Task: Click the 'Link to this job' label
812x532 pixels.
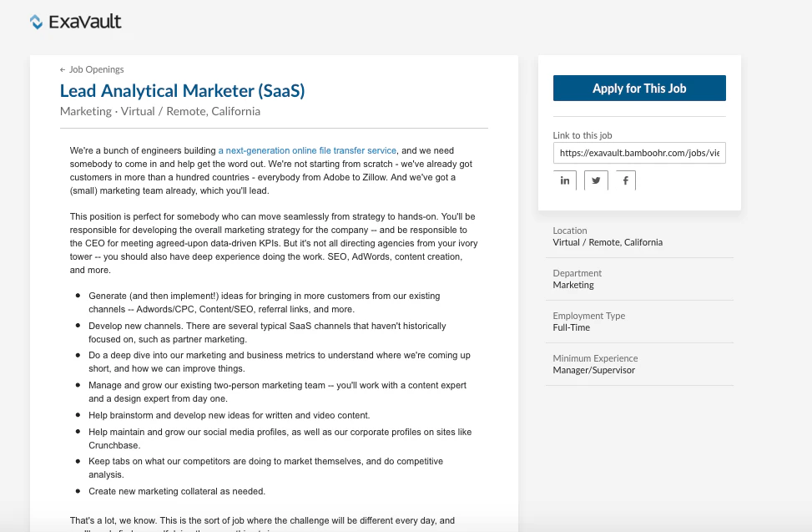Action: [x=582, y=135]
